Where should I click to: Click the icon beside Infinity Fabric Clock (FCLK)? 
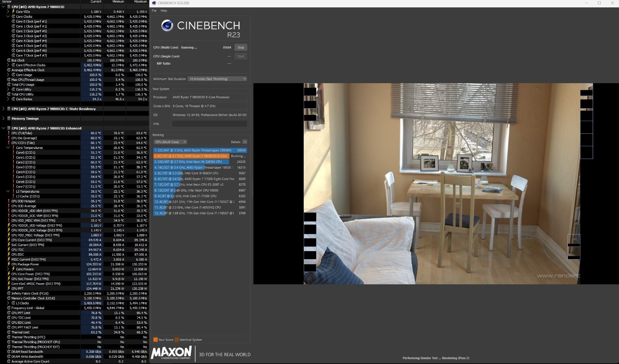tap(9, 293)
